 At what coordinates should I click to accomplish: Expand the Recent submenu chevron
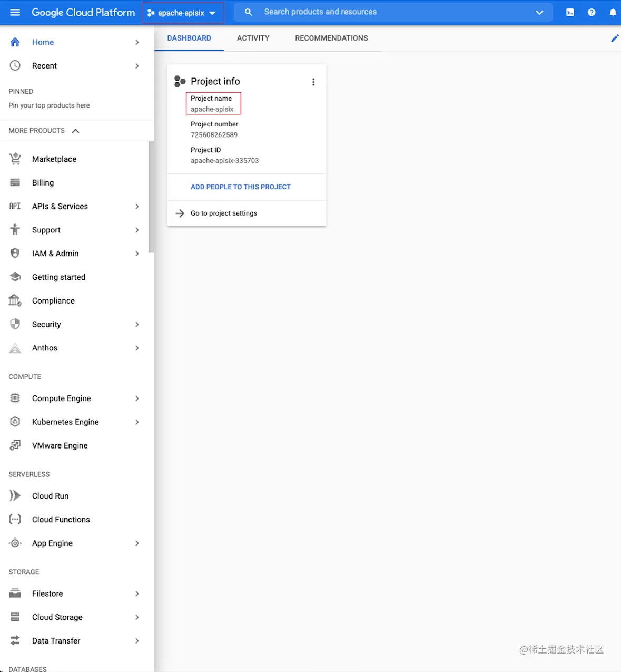[137, 66]
